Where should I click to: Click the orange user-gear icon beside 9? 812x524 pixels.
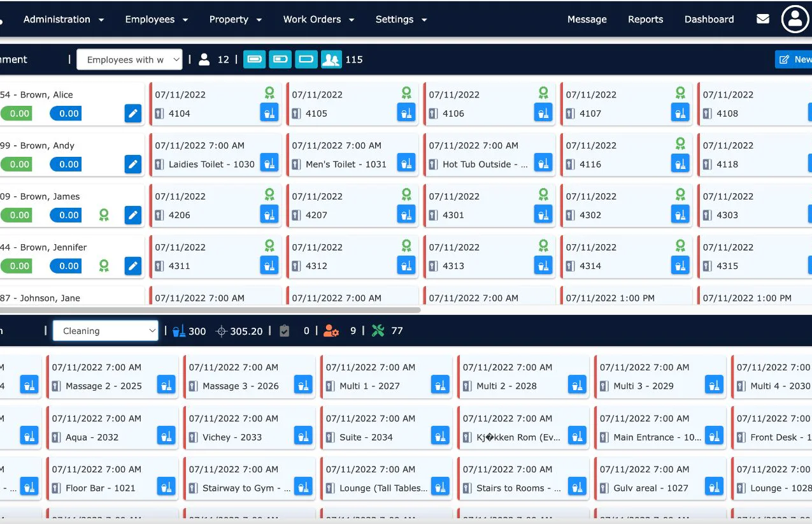point(331,330)
